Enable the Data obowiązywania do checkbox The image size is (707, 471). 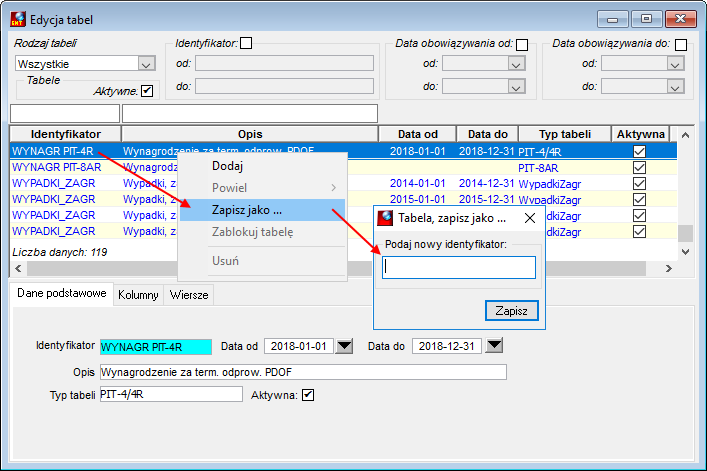point(681,45)
